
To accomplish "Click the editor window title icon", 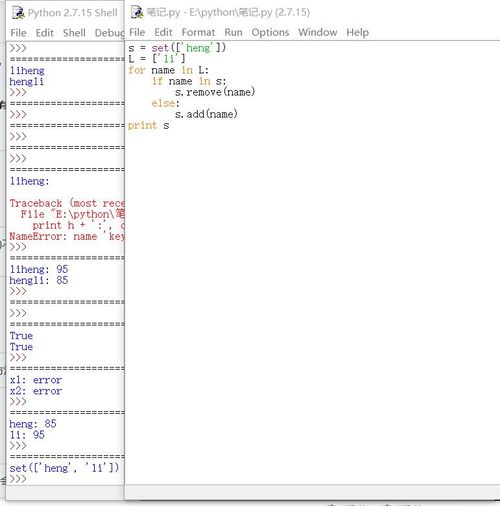I will [x=137, y=12].
